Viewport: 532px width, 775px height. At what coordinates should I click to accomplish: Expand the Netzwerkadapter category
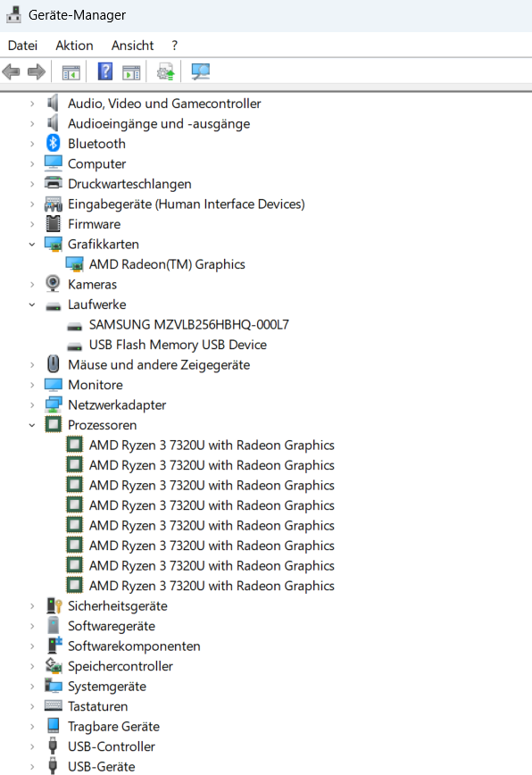tap(32, 404)
